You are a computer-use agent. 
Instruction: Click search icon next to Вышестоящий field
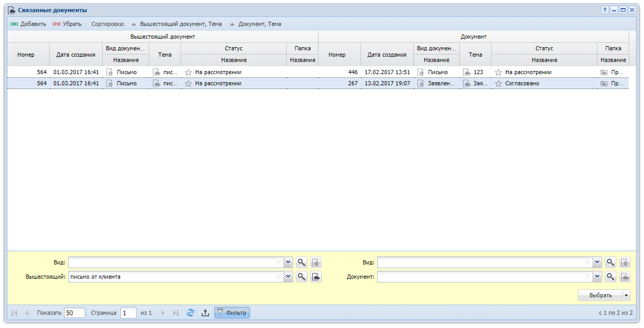302,276
